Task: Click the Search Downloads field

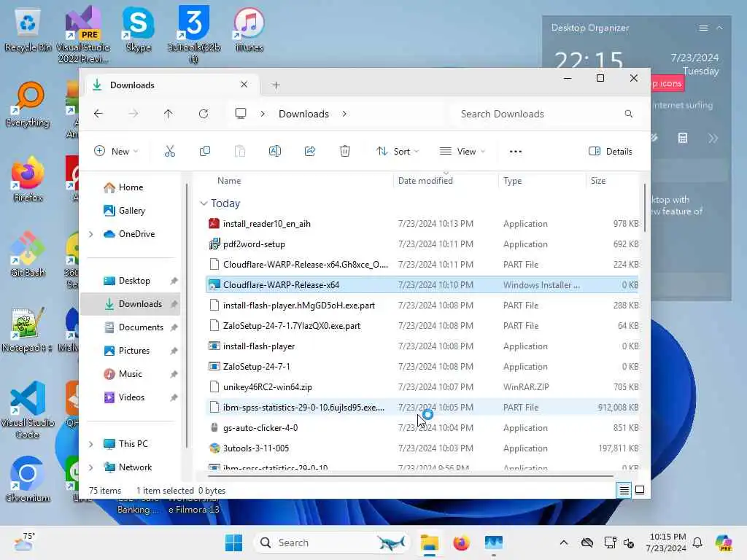Action: coord(546,114)
